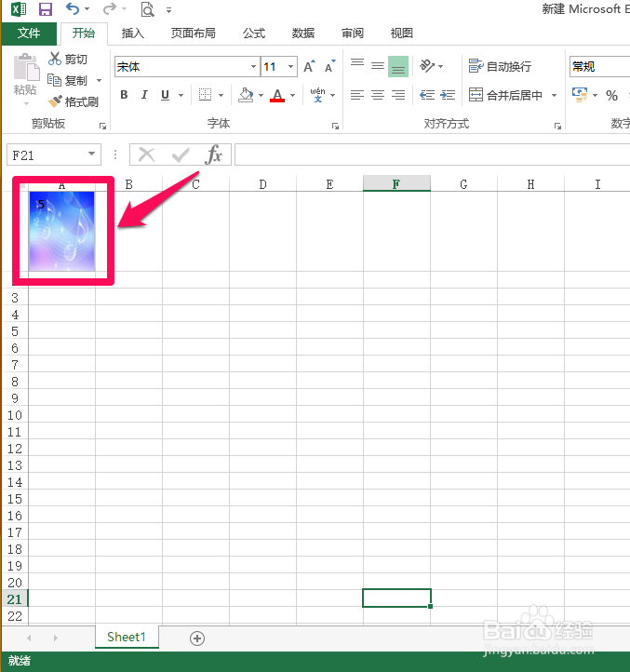The width and height of the screenshot is (630, 672).
Task: Click the fill color paint bucket icon
Action: tap(246, 95)
